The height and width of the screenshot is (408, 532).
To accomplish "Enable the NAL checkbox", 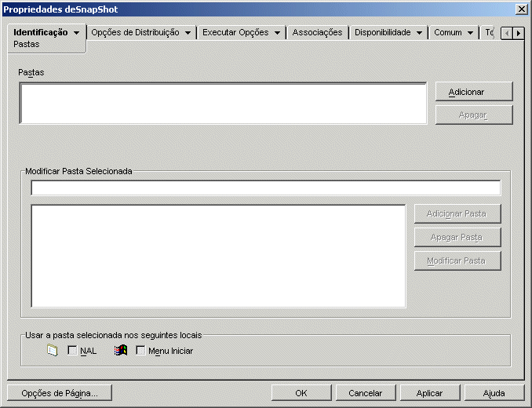I will click(72, 351).
